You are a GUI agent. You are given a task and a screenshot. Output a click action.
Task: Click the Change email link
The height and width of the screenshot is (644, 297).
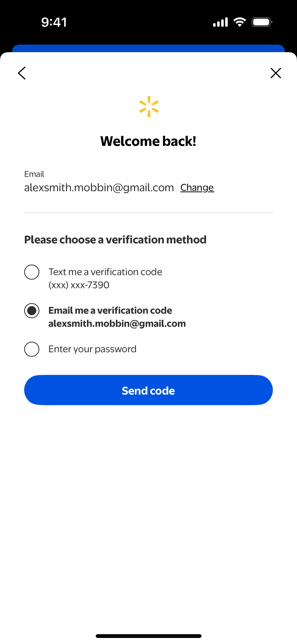197,187
